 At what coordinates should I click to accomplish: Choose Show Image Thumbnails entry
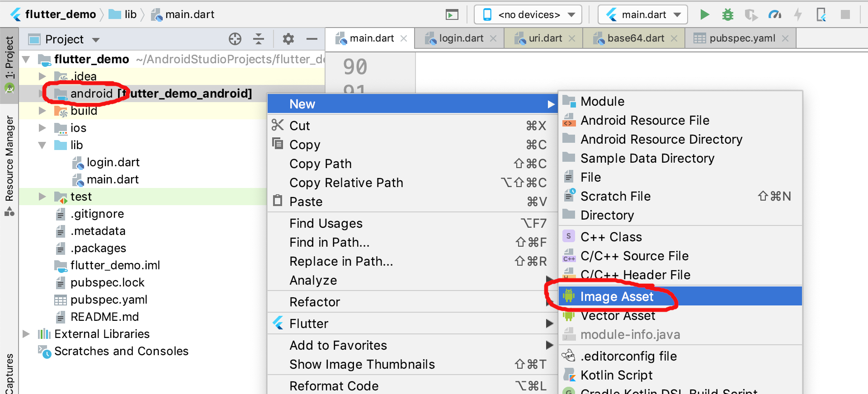tap(412, 364)
